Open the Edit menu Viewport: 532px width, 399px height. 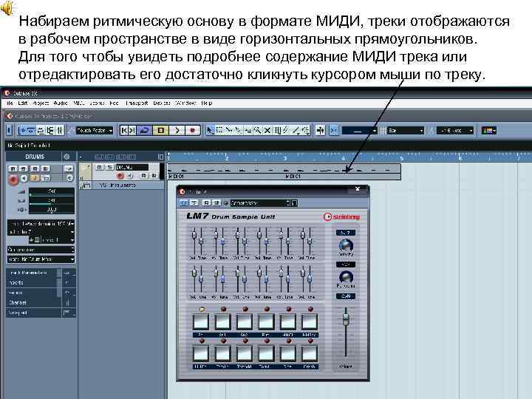pos(22,103)
